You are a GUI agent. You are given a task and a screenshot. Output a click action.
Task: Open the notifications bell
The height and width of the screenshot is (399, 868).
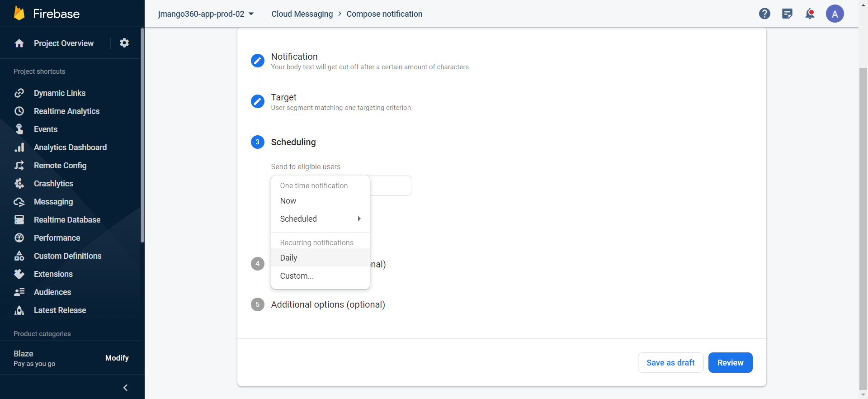[x=810, y=14]
